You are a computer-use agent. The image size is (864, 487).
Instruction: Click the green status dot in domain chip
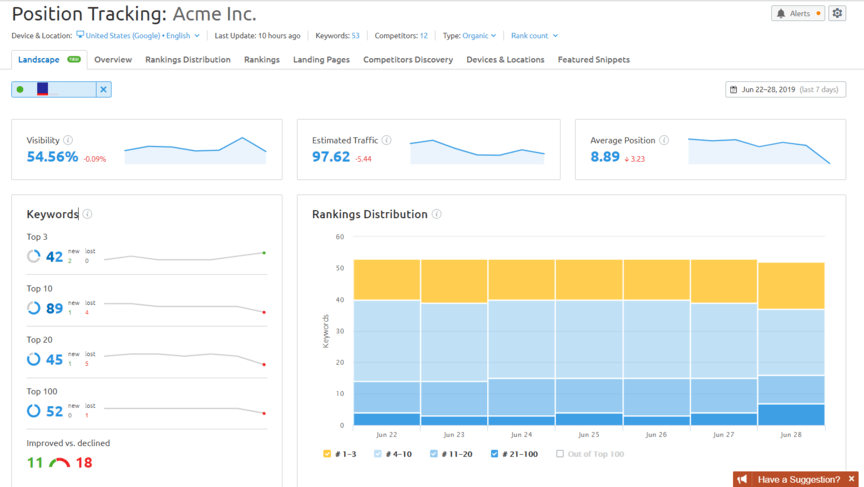(20, 89)
